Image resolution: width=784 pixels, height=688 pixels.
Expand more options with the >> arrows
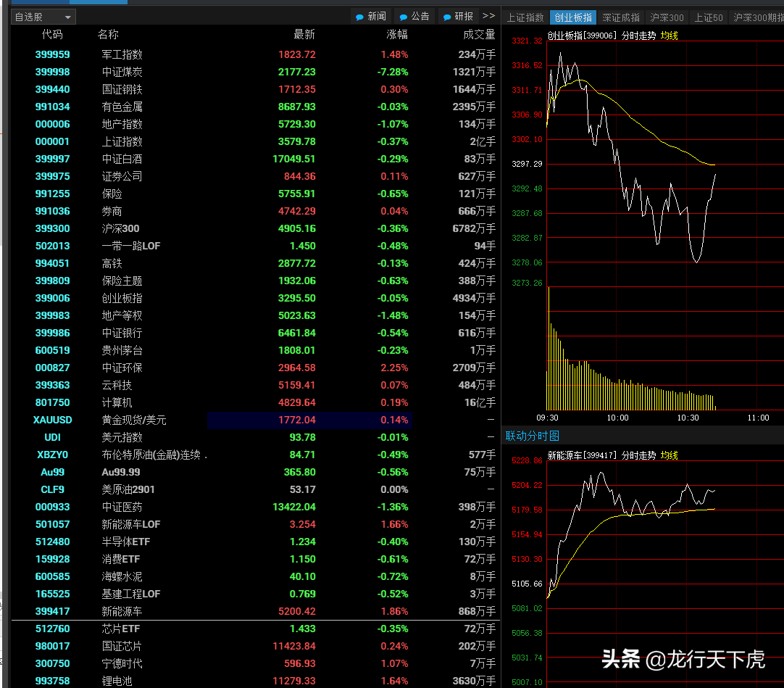(488, 16)
